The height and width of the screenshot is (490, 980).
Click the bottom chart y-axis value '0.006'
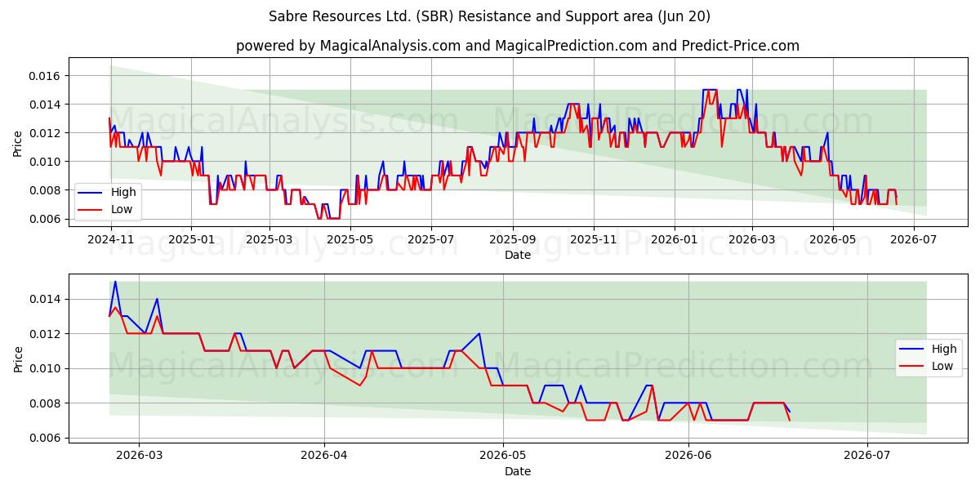(45, 439)
